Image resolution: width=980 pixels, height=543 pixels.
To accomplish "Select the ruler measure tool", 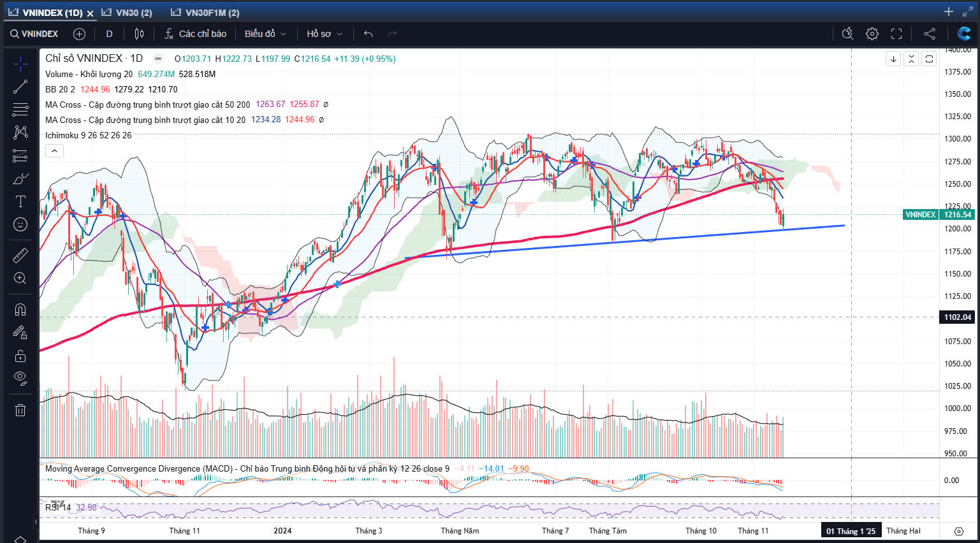I will click(20, 256).
